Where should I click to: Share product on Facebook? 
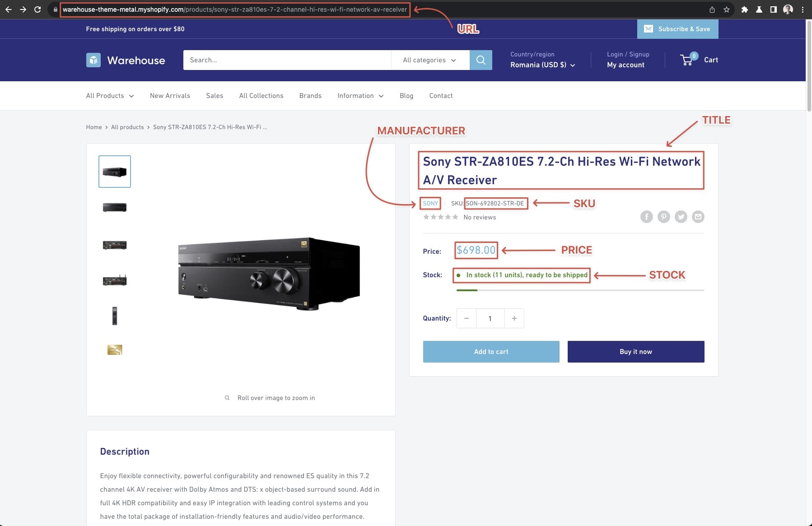point(646,217)
